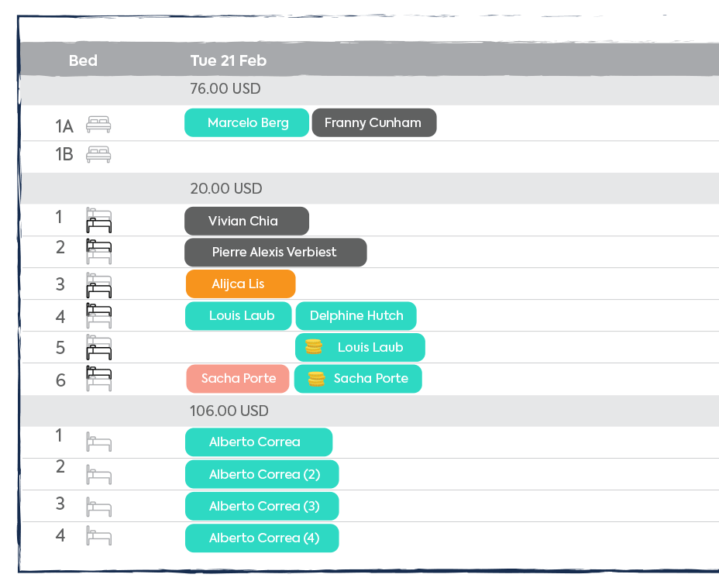The width and height of the screenshot is (719, 588).
Task: Open Delphine Hutch reservation
Action: [356, 316]
